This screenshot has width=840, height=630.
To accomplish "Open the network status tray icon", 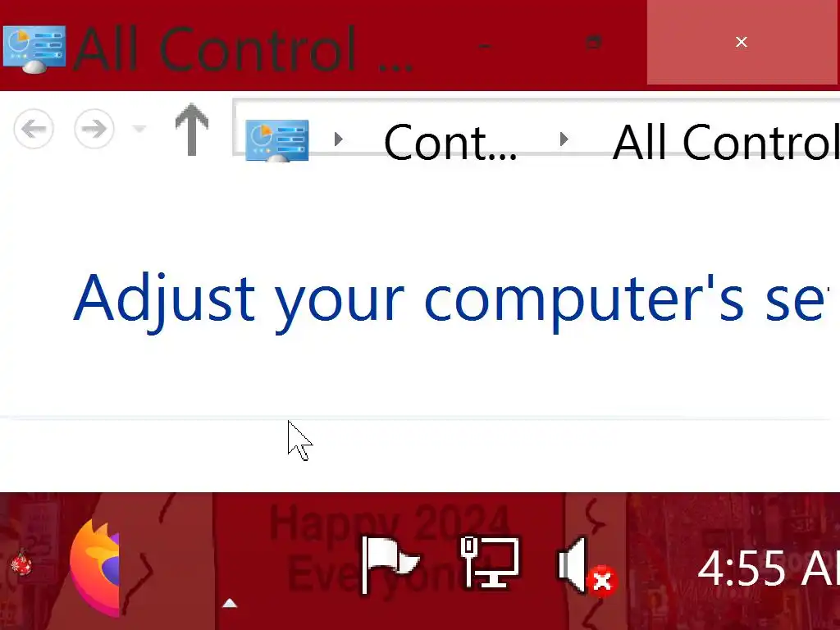I will (490, 562).
